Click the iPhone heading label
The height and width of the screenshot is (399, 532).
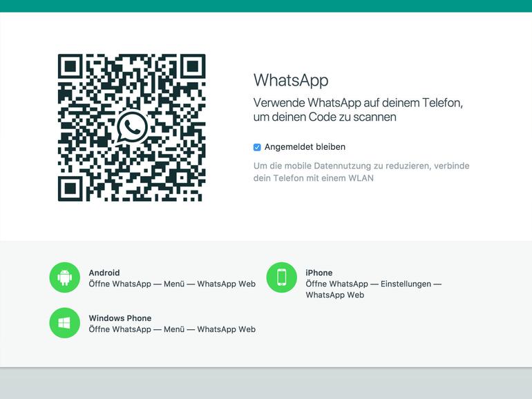coord(319,273)
